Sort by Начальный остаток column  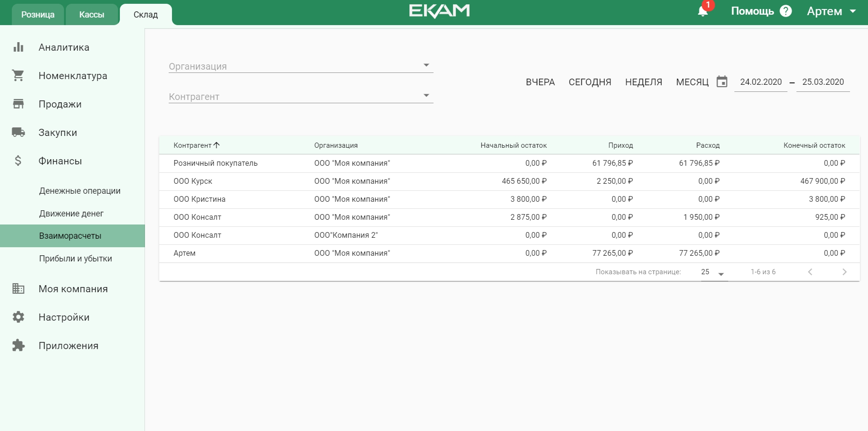pos(514,145)
